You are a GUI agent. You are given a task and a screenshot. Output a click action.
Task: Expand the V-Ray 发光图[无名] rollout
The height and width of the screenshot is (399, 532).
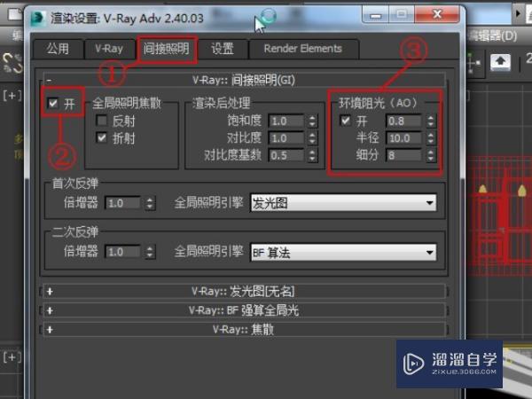coord(245,292)
